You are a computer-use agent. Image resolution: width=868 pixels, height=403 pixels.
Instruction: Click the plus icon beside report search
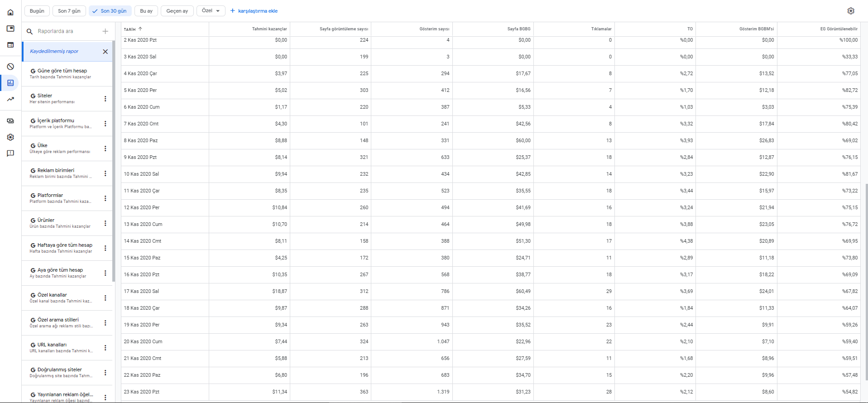click(x=106, y=31)
